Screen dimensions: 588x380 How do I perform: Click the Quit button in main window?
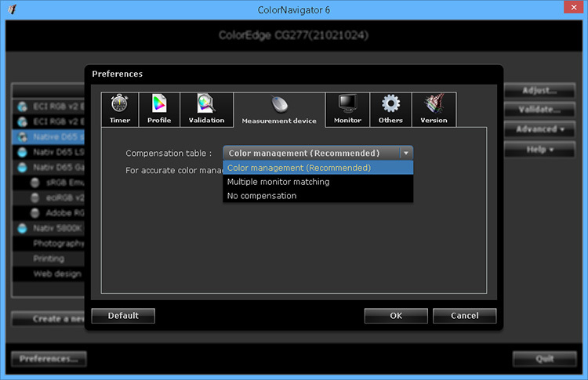coord(545,359)
